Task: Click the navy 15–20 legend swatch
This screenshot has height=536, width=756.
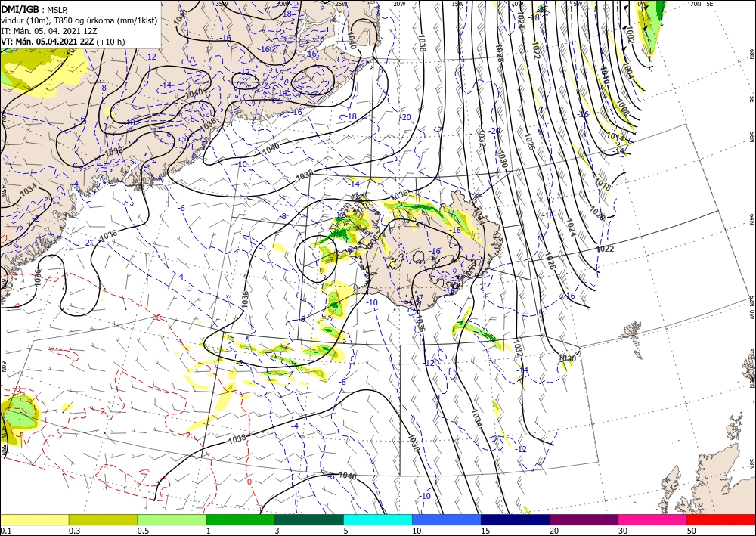Action: click(x=516, y=519)
